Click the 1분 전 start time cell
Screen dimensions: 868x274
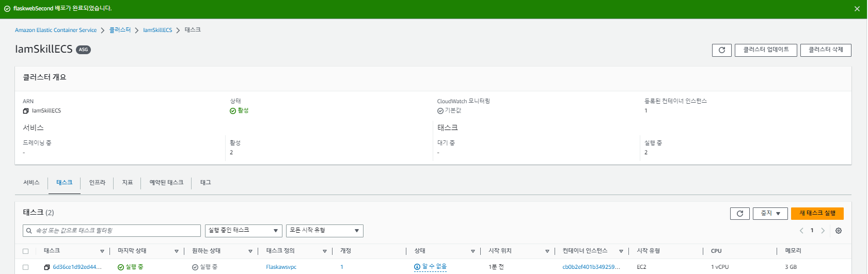(x=496, y=267)
